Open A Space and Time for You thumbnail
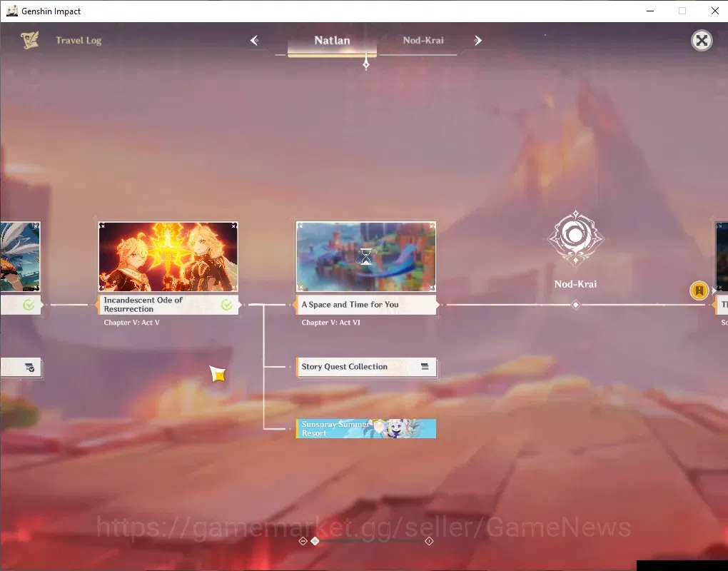 366,257
